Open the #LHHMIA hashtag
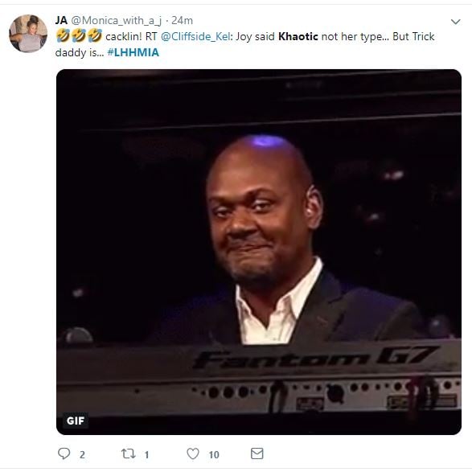 [x=133, y=52]
